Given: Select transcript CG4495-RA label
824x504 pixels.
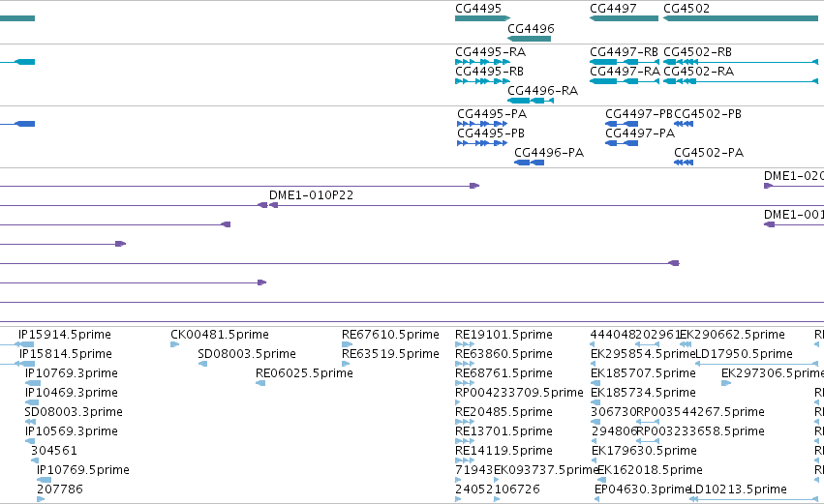Looking at the screenshot, I should tap(490, 52).
